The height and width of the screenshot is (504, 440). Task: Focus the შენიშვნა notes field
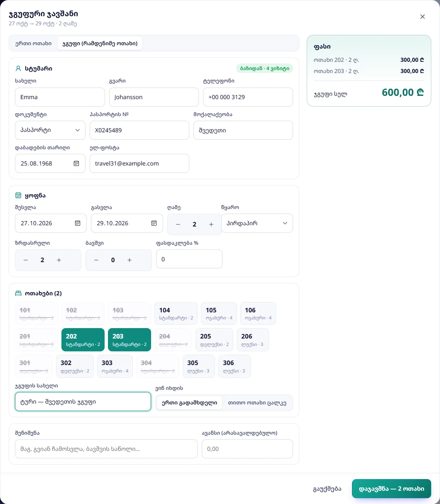(x=106, y=449)
